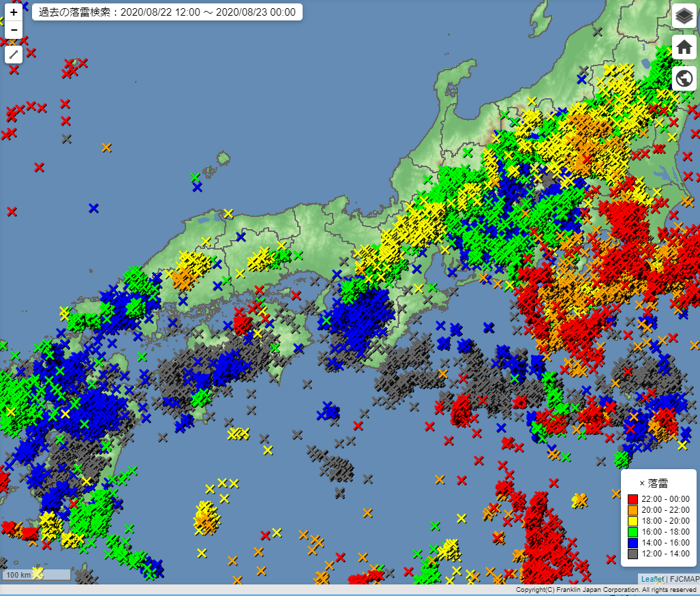Click the FJCMAP attribution text
Image resolution: width=700 pixels, height=596 pixels.
(x=684, y=579)
